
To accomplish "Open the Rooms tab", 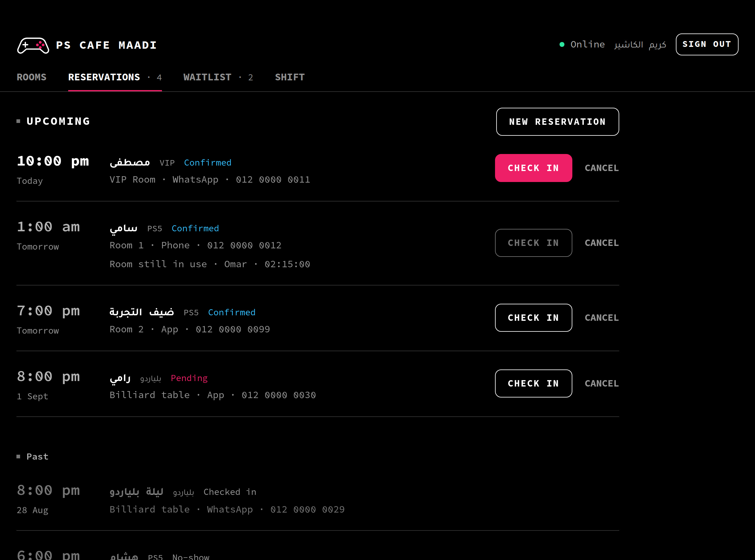I will tap(32, 77).
